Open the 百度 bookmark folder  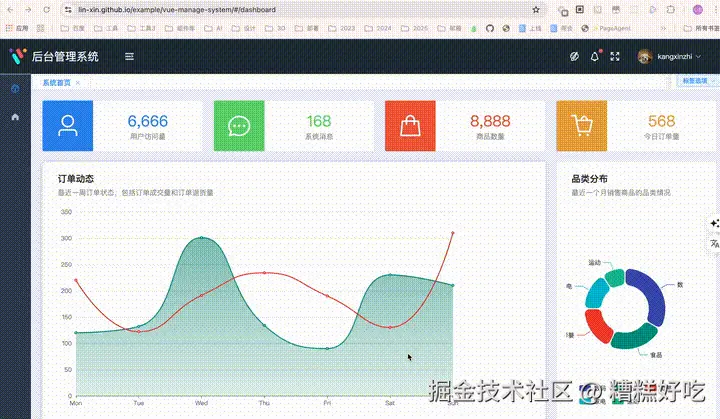(73, 28)
